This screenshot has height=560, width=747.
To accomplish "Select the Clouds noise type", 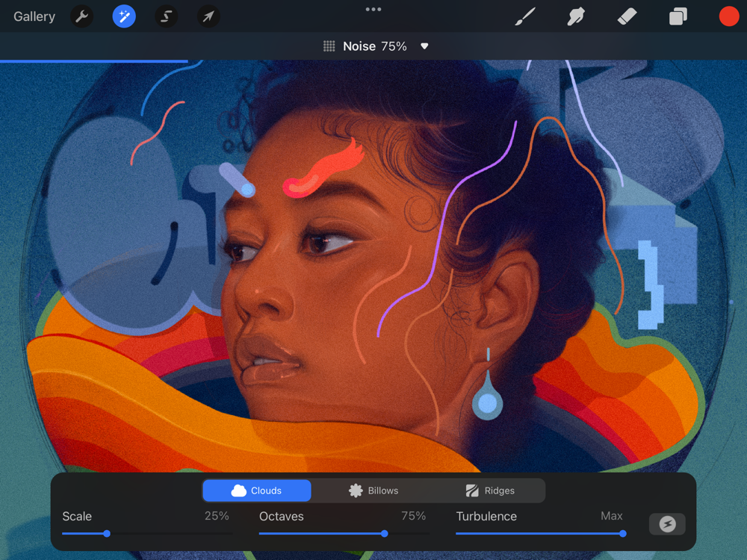I will [257, 491].
